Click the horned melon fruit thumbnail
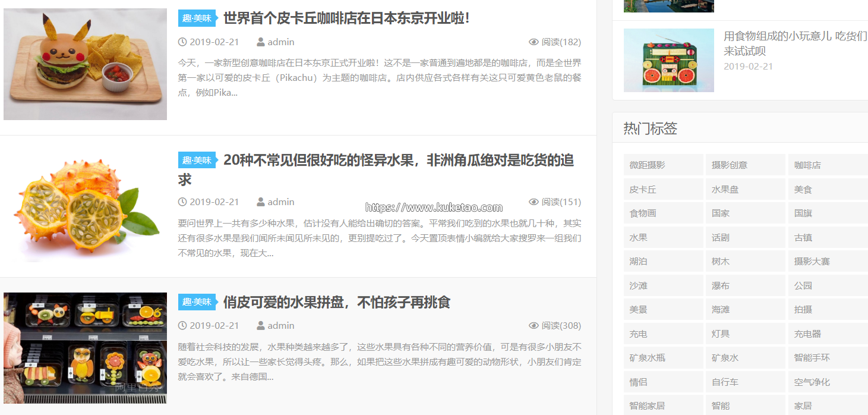This screenshot has width=868, height=415. tap(85, 206)
